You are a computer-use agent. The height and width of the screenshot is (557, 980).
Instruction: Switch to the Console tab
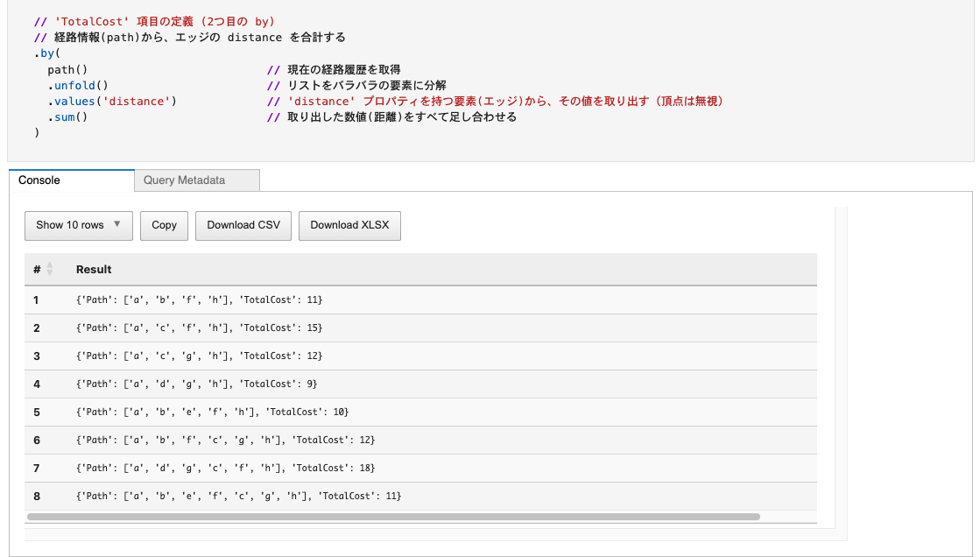71,180
